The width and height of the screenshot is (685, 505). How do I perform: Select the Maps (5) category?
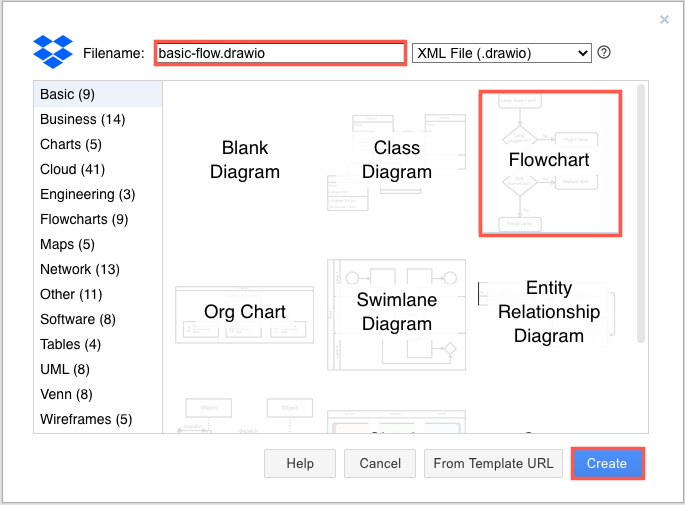[x=98, y=244]
